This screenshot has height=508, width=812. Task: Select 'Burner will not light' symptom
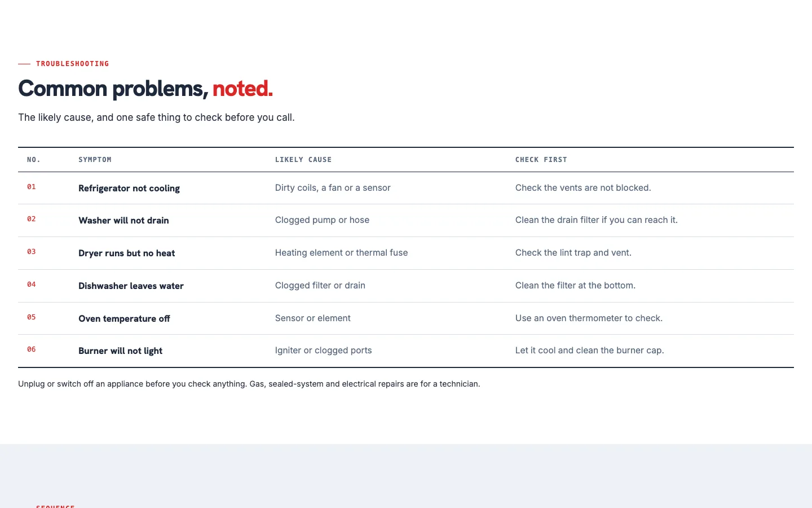tap(120, 351)
